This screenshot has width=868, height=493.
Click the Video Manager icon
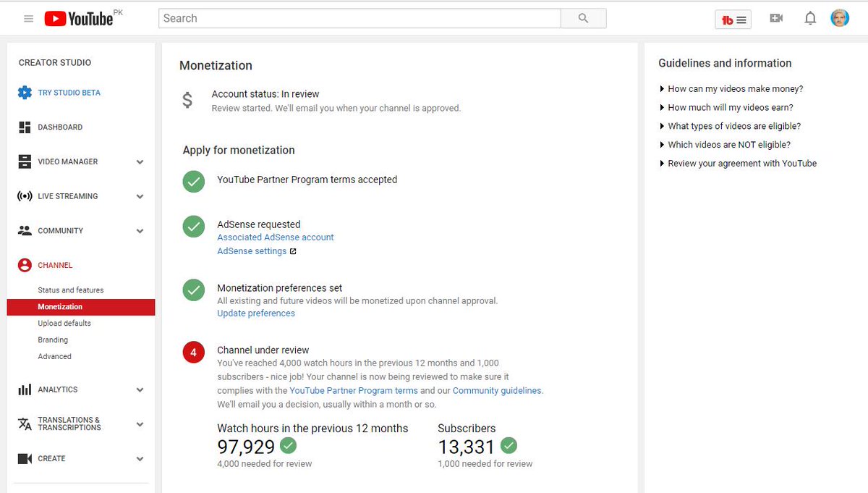25,161
